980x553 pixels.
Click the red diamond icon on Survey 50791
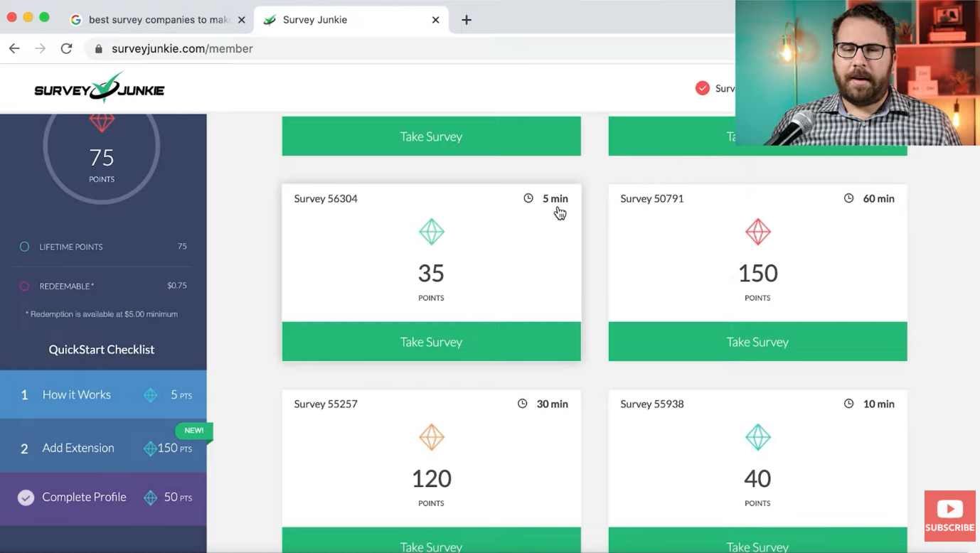757,232
